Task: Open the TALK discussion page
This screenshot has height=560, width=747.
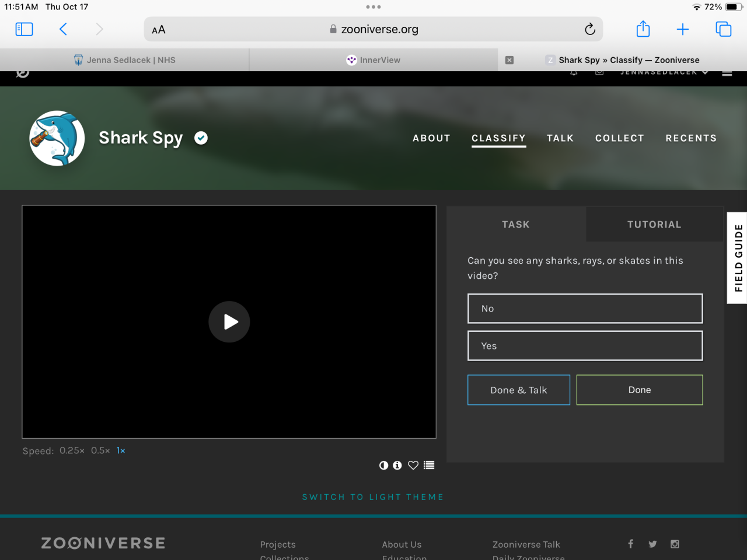Action: (560, 138)
